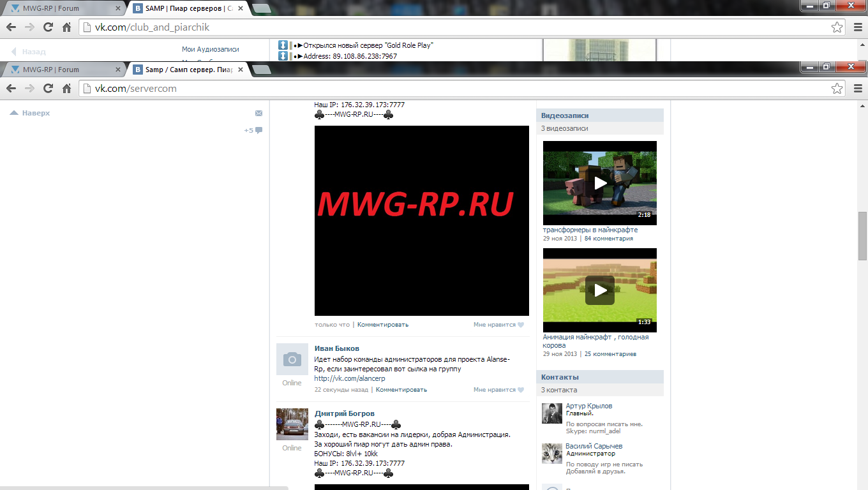Open the MWG-RP.RU post image
Viewport: 868px width, 490px height.
pos(422,221)
